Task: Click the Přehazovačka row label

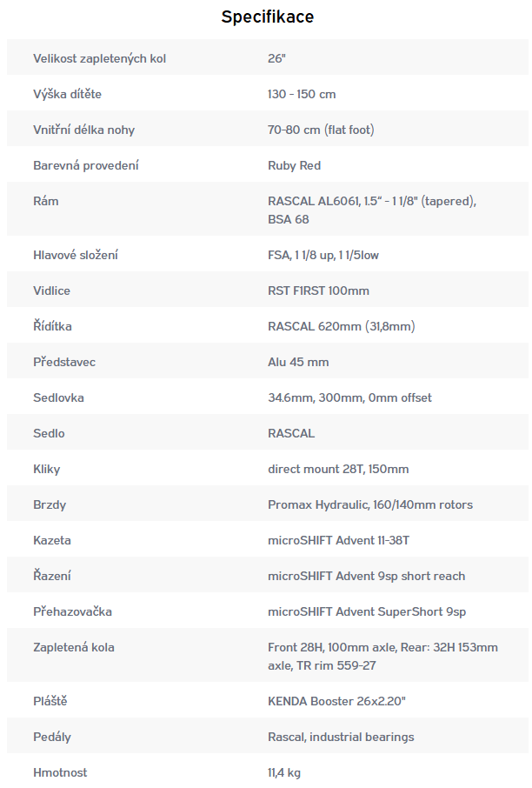Action: pyautogui.click(x=72, y=611)
